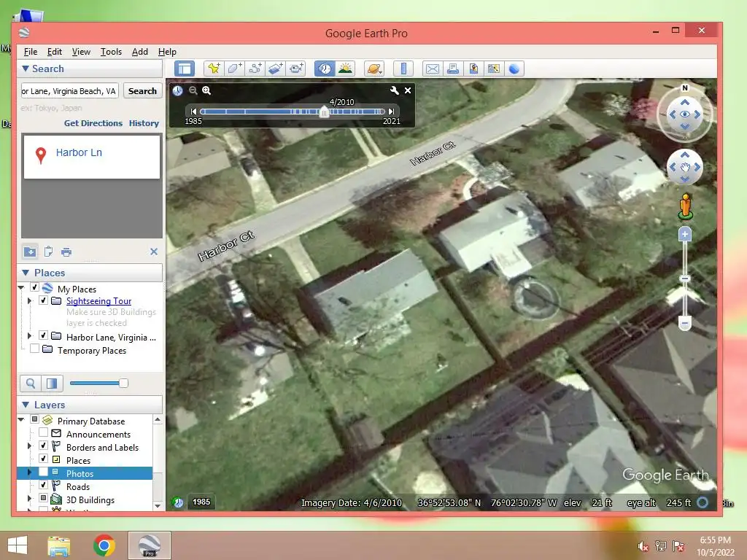Add a polygon from the toolbar

pyautogui.click(x=234, y=69)
